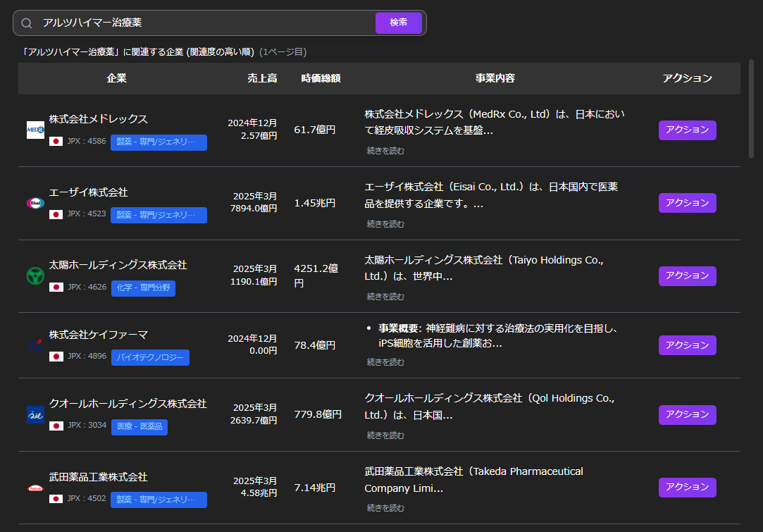The height and width of the screenshot is (532, 763).
Task: Expand 続きを読む for メドレックス description
Action: coord(385,151)
